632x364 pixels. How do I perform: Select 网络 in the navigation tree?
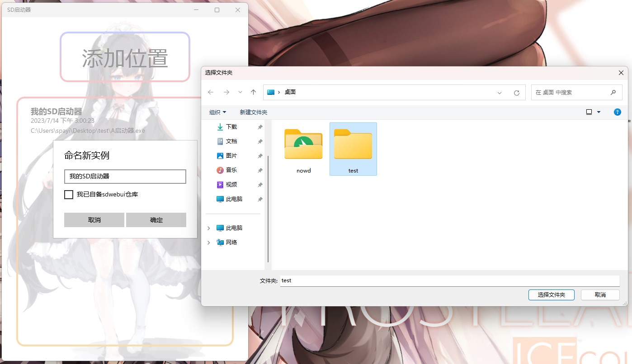pyautogui.click(x=231, y=243)
